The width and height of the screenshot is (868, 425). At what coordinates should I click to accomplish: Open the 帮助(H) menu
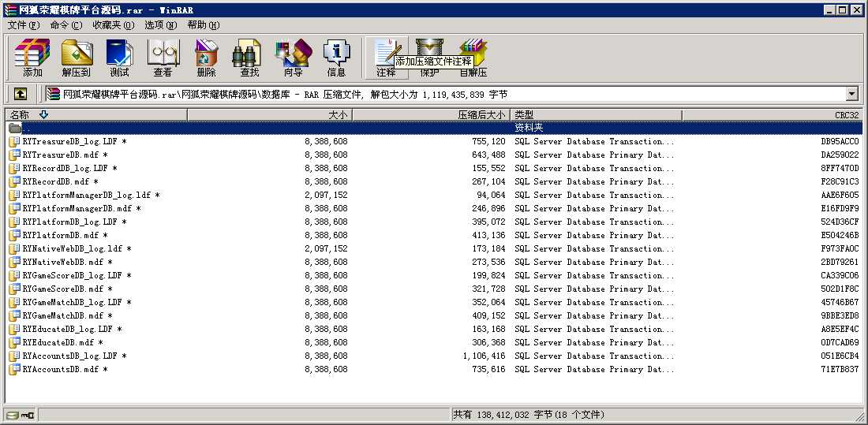click(203, 25)
